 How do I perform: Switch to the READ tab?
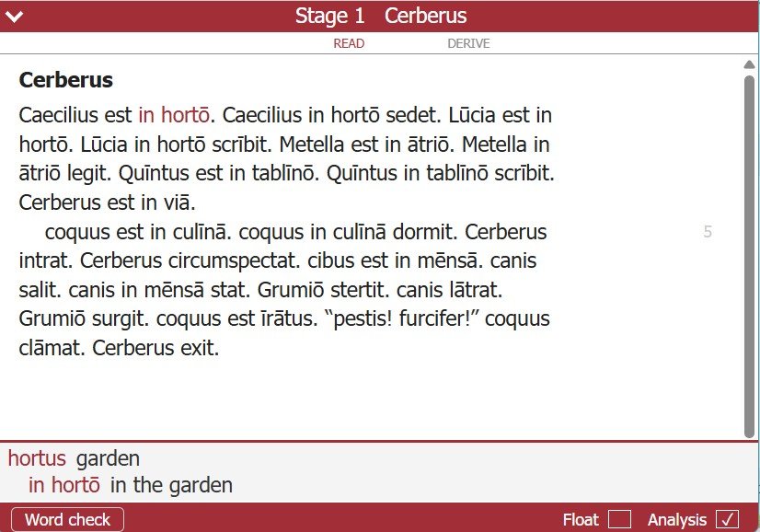pos(349,43)
